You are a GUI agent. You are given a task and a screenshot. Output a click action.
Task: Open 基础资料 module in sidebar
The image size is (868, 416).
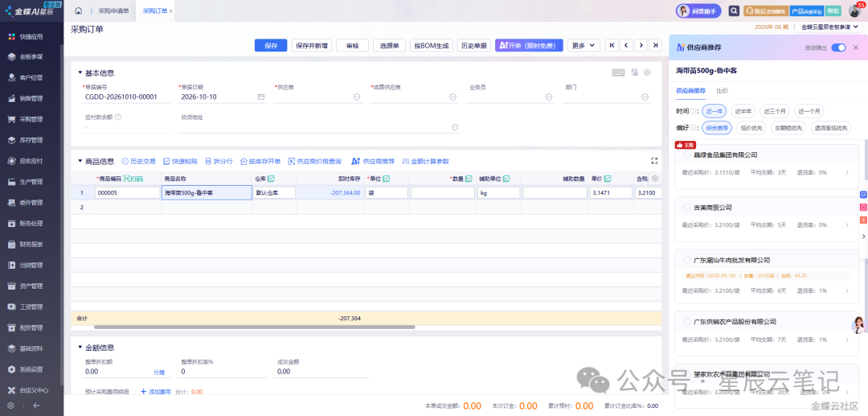tap(31, 349)
